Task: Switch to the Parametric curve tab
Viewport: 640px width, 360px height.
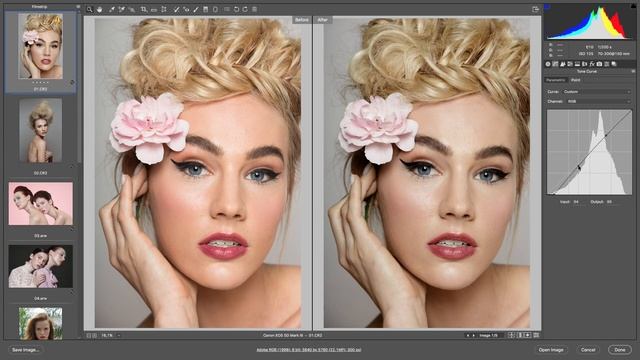Action: (556, 80)
